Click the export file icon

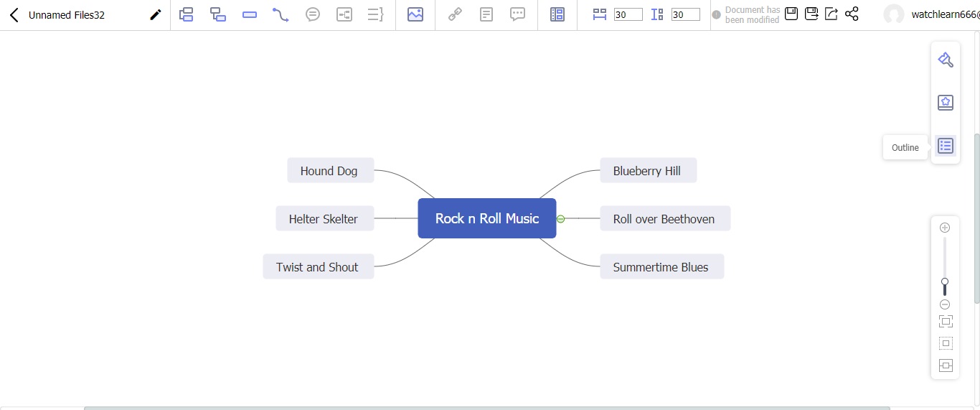pyautogui.click(x=831, y=14)
